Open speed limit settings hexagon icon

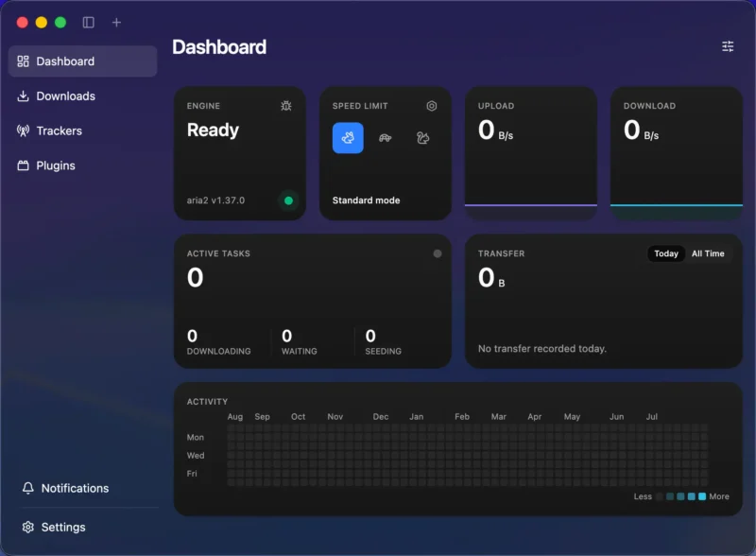pos(432,106)
